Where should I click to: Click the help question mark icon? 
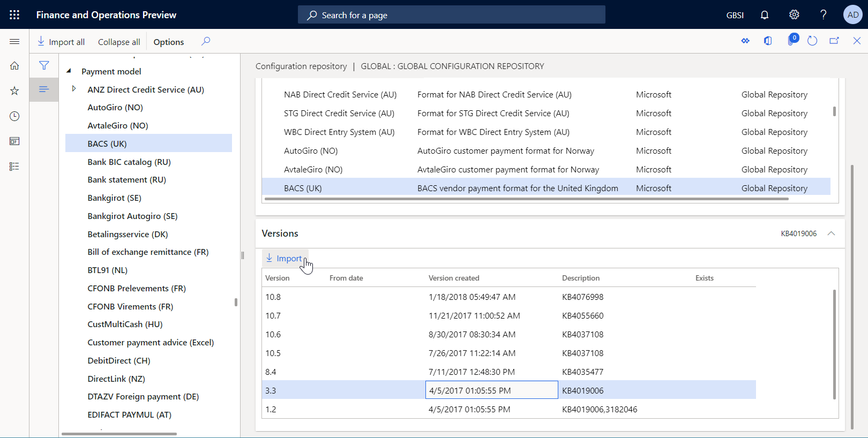[x=824, y=15]
